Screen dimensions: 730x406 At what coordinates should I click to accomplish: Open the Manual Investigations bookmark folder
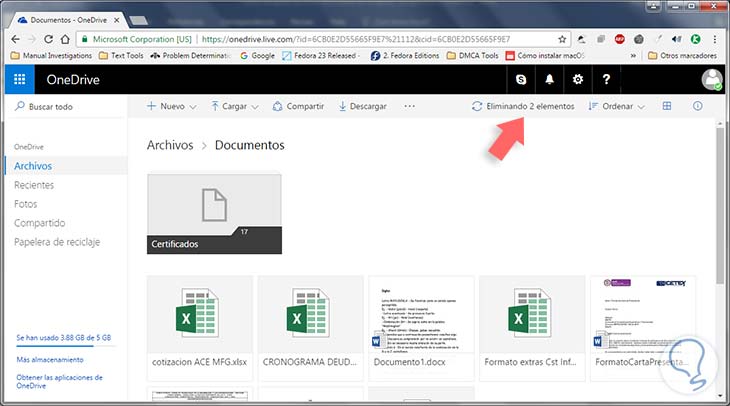(51, 55)
